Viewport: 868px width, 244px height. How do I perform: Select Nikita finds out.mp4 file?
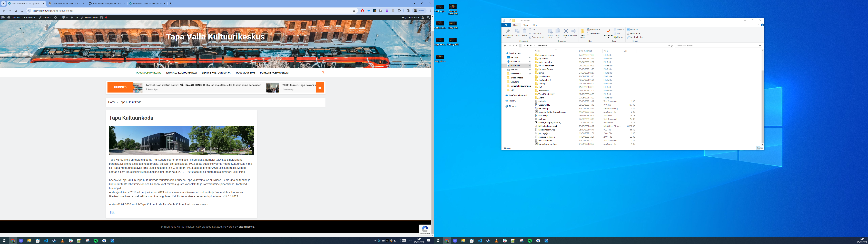pos(547,126)
